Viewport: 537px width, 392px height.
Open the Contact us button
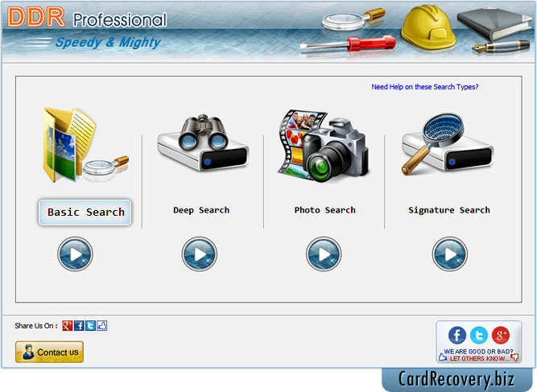pyautogui.click(x=49, y=352)
